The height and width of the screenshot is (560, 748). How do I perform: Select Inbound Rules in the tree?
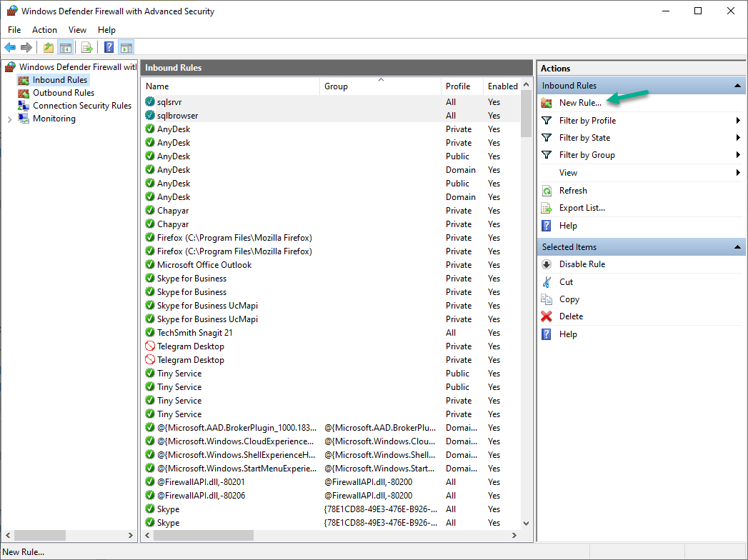coord(60,80)
